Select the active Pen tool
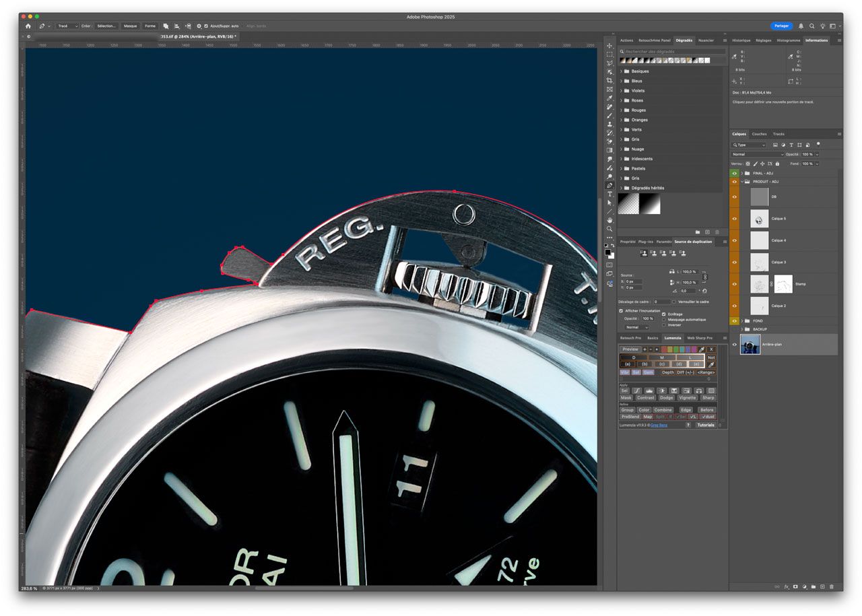Image resolution: width=862 pixels, height=616 pixels. [609, 185]
